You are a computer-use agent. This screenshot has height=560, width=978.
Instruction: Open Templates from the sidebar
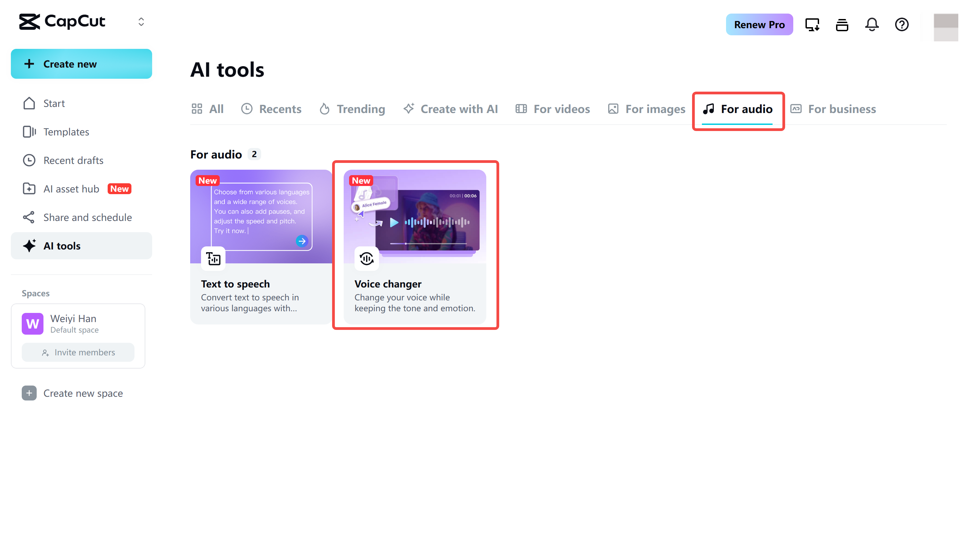click(66, 132)
